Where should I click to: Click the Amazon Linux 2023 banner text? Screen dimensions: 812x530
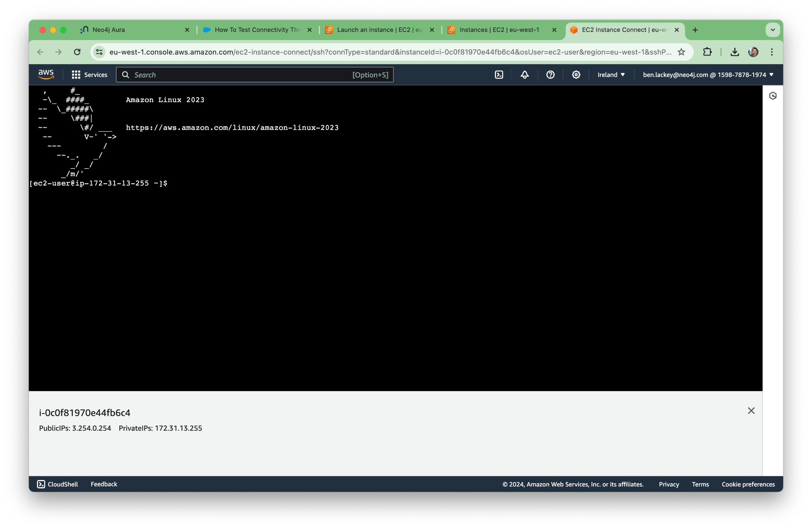(165, 100)
